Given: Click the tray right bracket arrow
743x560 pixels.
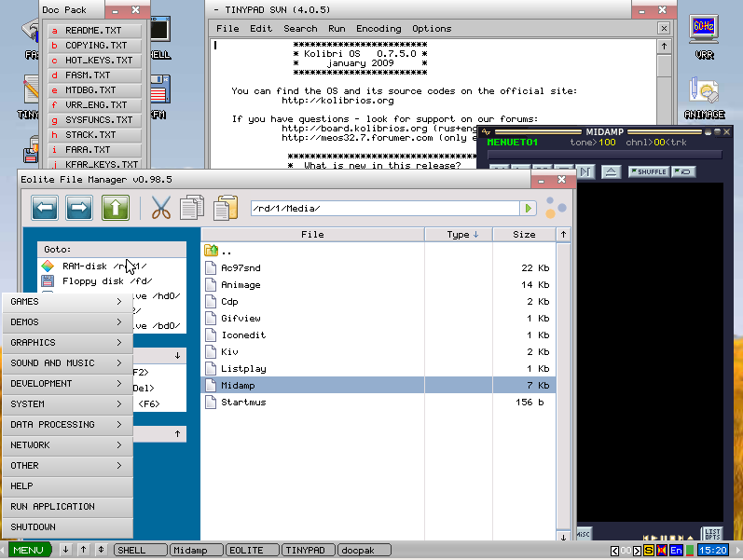Looking at the screenshot, I should pos(638,551).
